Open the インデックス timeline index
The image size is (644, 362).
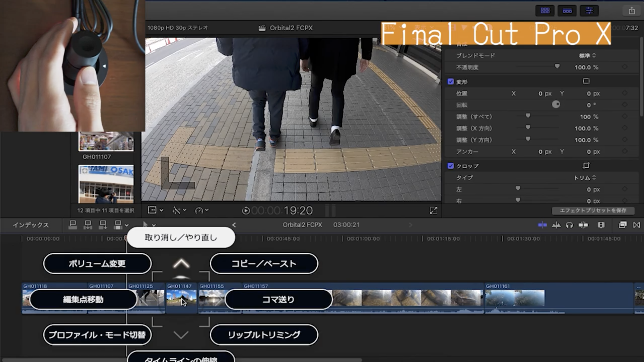coord(31,225)
